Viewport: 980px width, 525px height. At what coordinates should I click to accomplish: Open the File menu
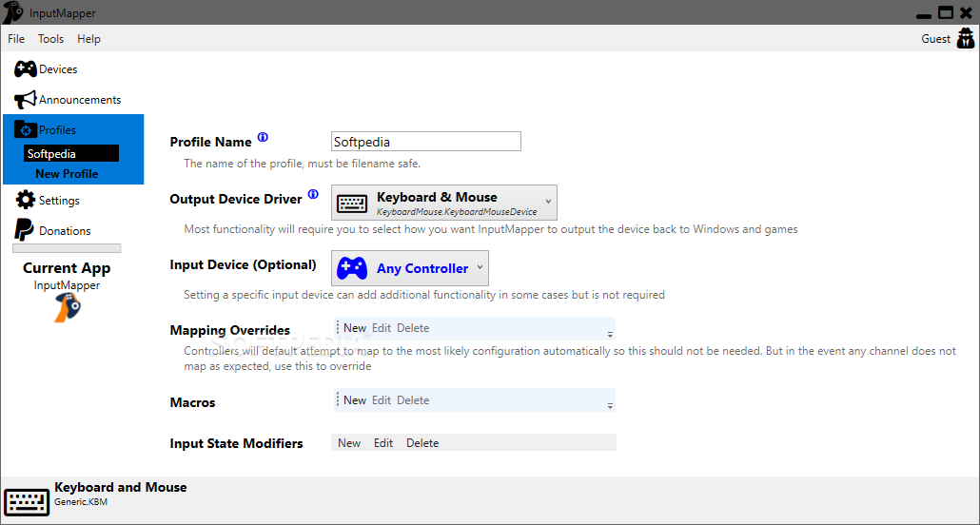(16, 39)
